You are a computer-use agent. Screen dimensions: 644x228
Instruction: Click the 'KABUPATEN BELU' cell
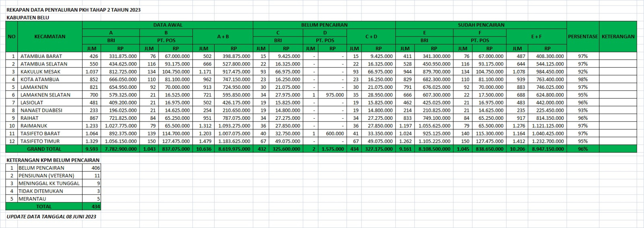pyautogui.click(x=28, y=18)
